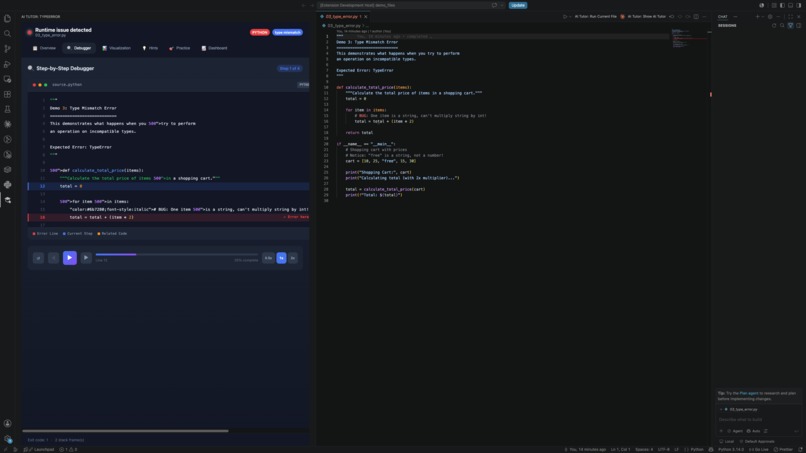Open the Run and Debug view
The height and width of the screenshot is (453, 806).
(7, 64)
